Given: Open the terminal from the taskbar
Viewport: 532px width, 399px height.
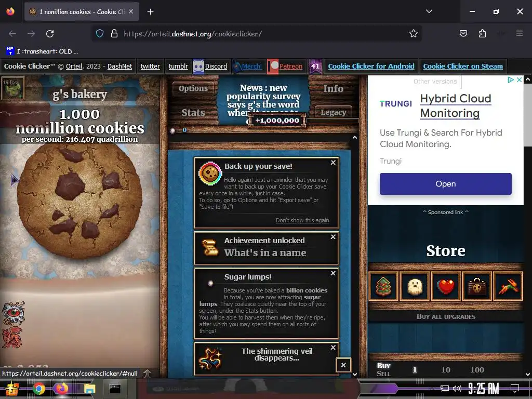Looking at the screenshot, I should (x=115, y=389).
